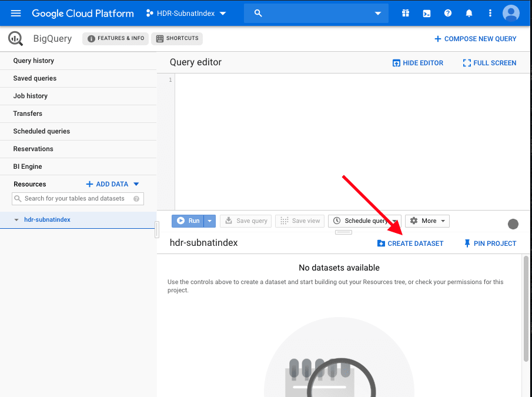The height and width of the screenshot is (397, 532).
Task: Run the query
Action: click(x=188, y=221)
